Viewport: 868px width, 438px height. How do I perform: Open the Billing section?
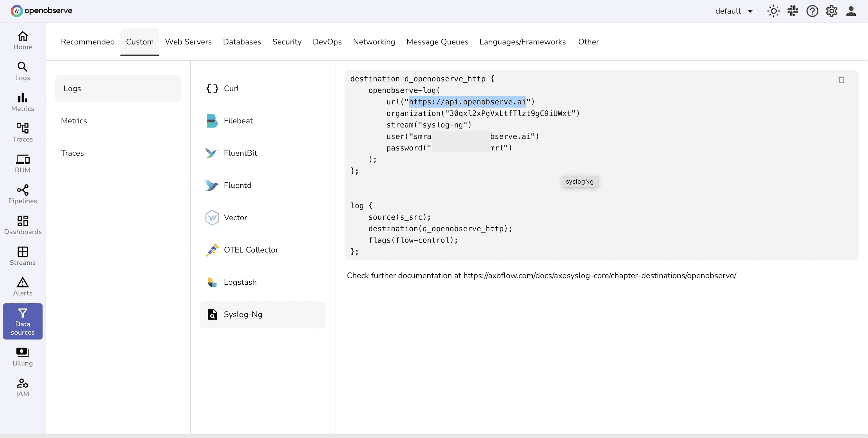(x=23, y=357)
